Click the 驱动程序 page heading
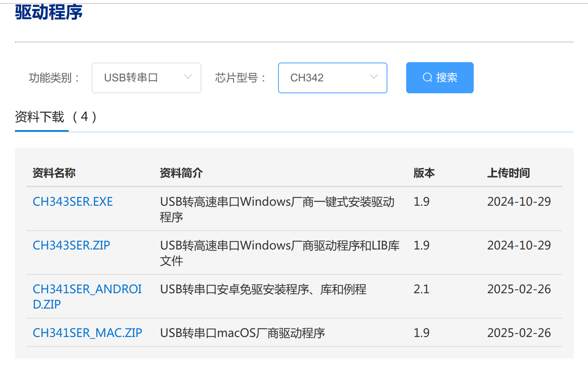The width and height of the screenshot is (588, 370). point(49,12)
